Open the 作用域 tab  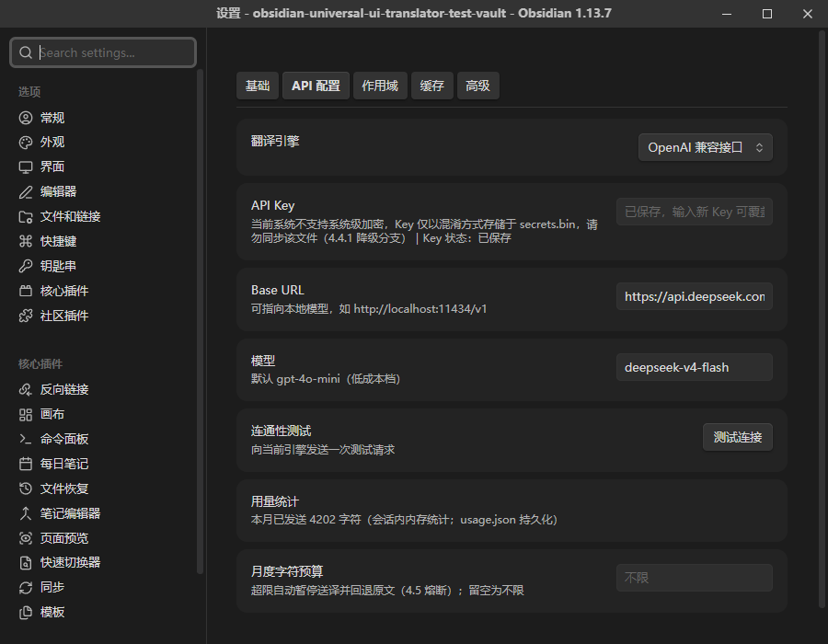380,86
